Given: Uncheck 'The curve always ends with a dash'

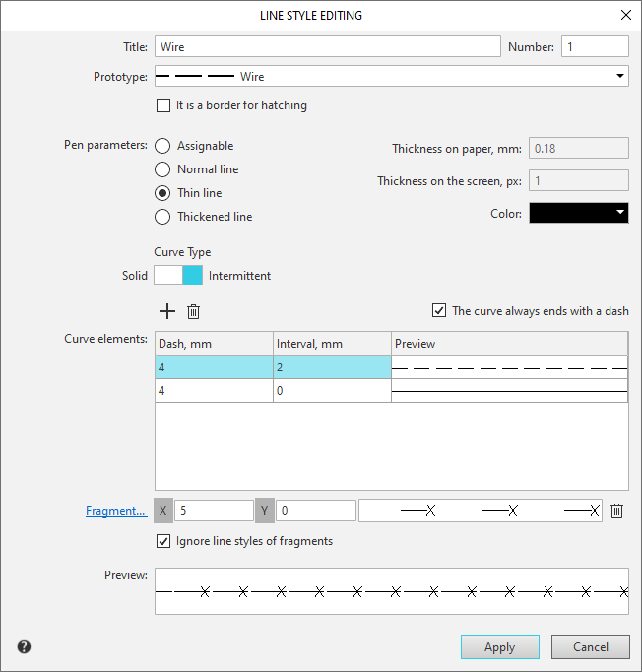Looking at the screenshot, I should pyautogui.click(x=439, y=311).
